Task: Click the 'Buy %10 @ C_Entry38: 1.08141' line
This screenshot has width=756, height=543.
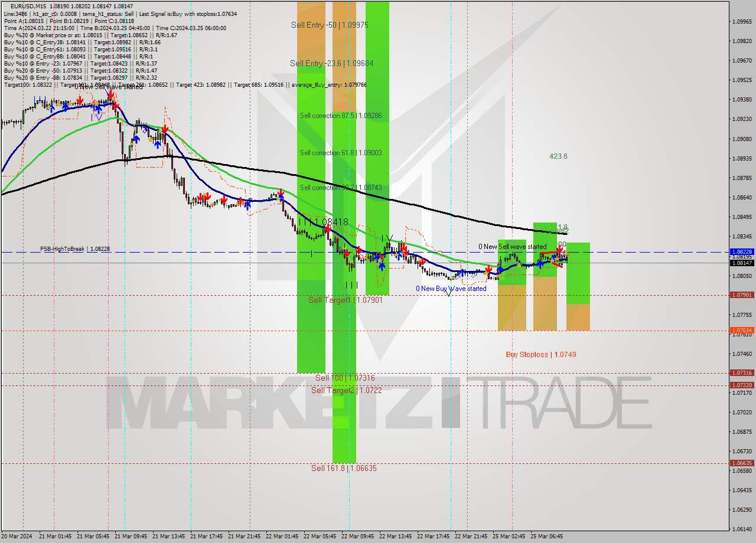Action: coord(82,42)
